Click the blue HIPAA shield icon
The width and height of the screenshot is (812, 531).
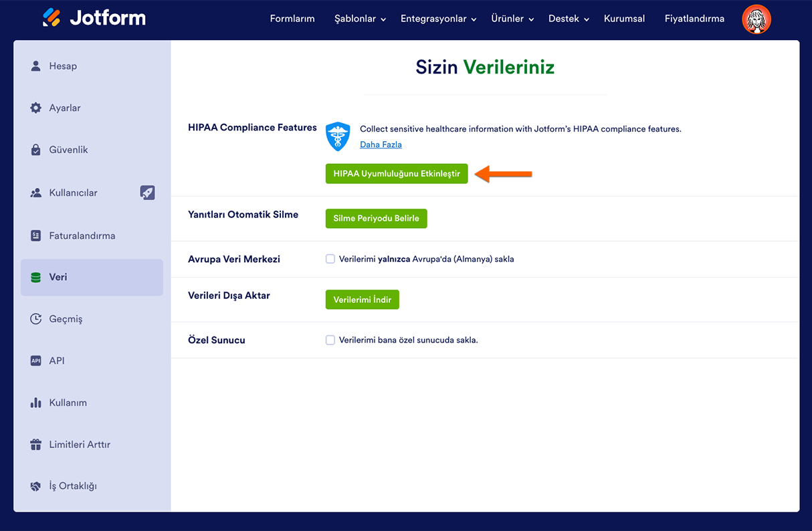[338, 136]
